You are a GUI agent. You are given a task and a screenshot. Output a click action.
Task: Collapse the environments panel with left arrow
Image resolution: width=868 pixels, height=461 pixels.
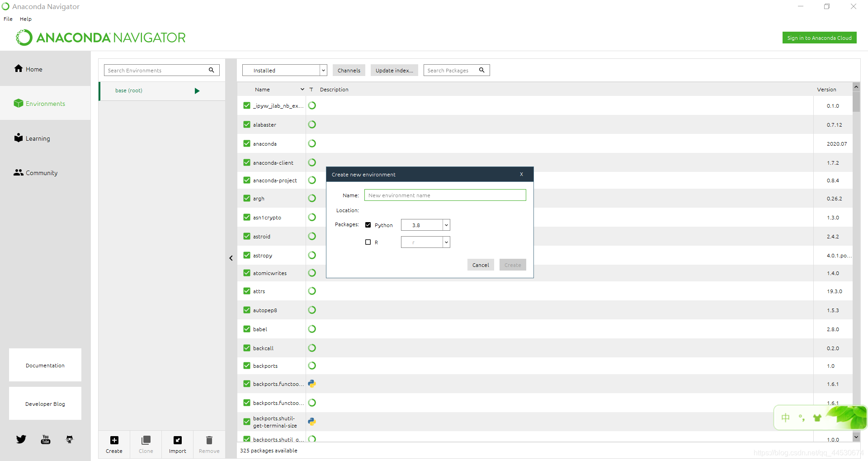(x=231, y=258)
